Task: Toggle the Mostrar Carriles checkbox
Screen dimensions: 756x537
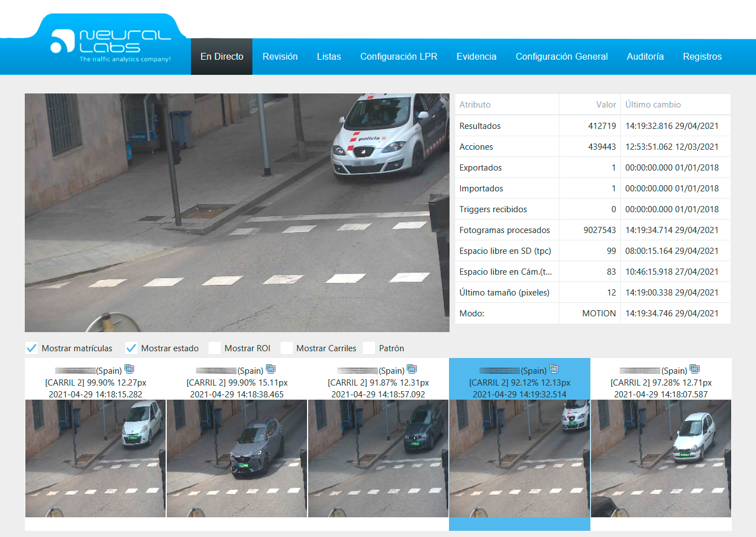Action: [287, 348]
